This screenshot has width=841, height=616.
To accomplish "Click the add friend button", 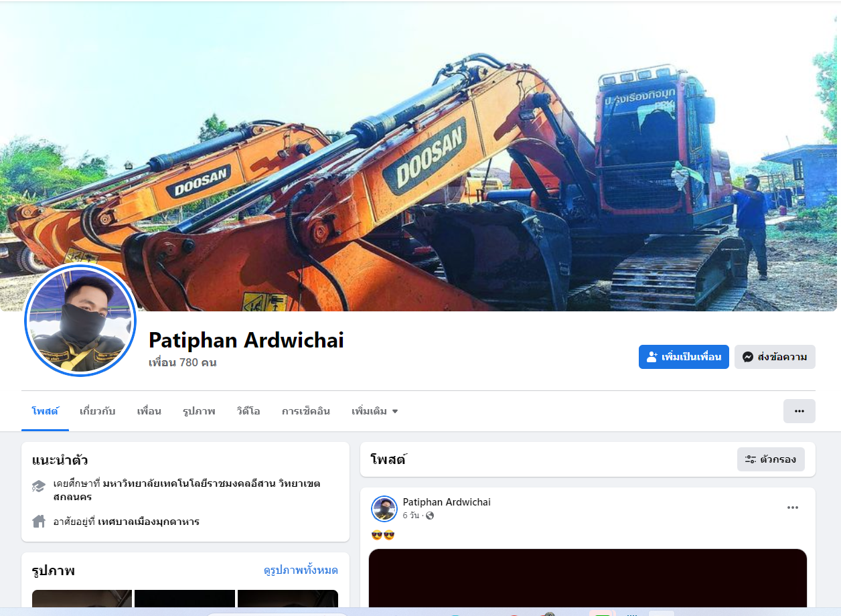I will 684,357.
